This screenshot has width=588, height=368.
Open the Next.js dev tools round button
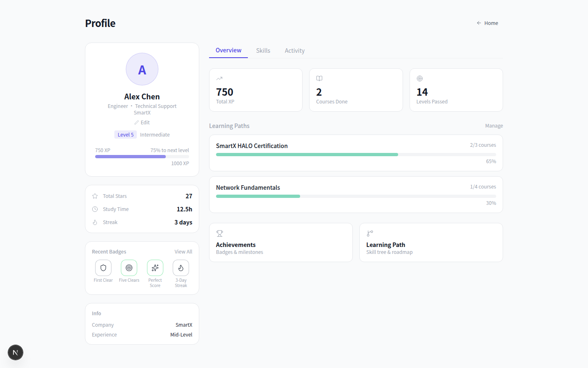16,352
